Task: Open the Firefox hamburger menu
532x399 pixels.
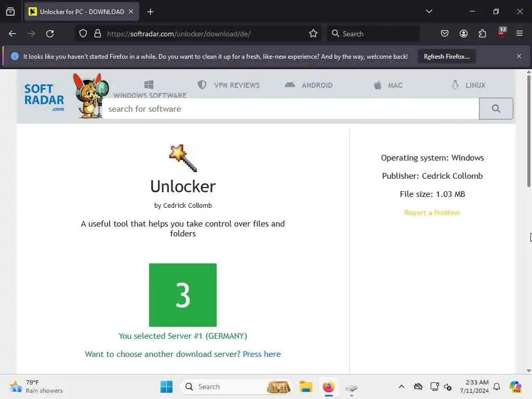Action: tap(519, 34)
